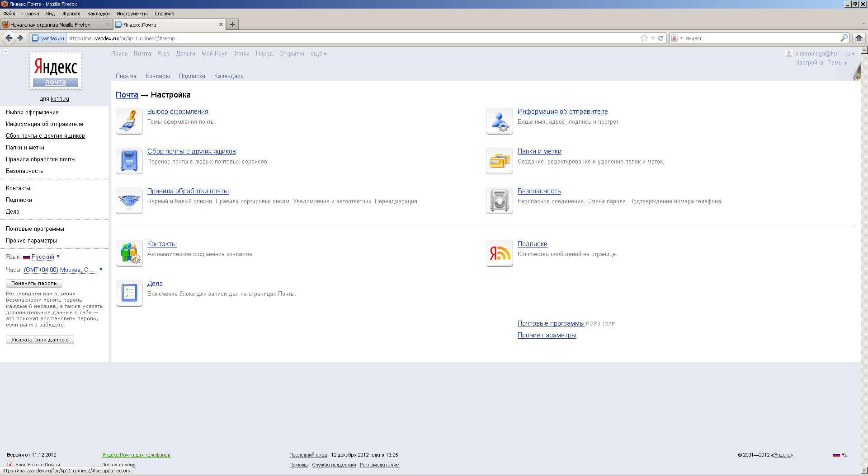The height and width of the screenshot is (476, 868).
Task: Click into the URL address field
Action: point(353,38)
